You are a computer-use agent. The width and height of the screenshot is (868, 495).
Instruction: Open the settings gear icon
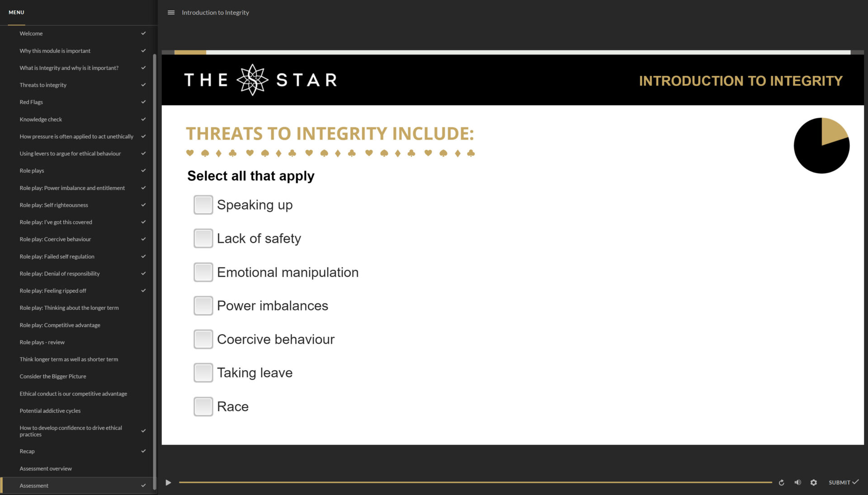pyautogui.click(x=814, y=483)
